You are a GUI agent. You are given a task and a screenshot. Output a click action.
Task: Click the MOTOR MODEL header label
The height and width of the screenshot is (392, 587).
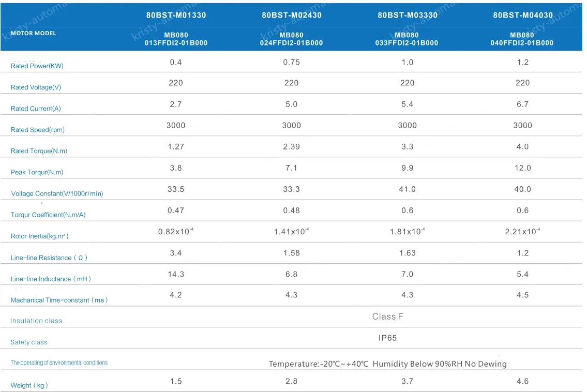click(x=33, y=33)
